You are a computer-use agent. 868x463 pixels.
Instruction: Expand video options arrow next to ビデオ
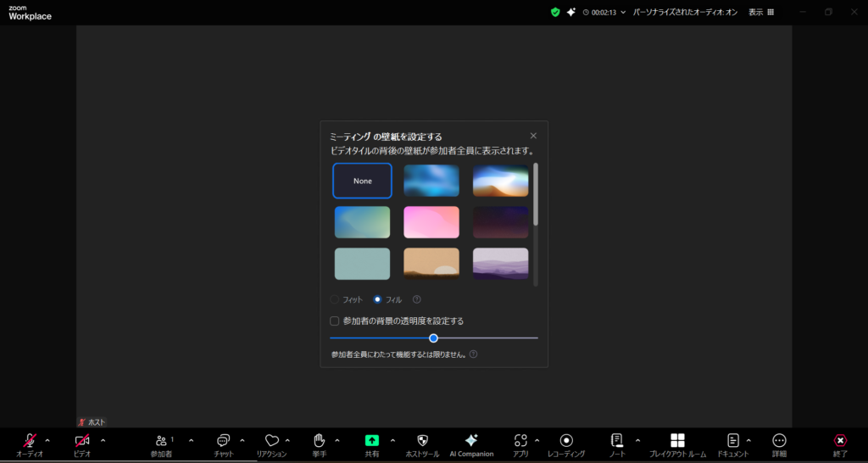click(x=103, y=440)
